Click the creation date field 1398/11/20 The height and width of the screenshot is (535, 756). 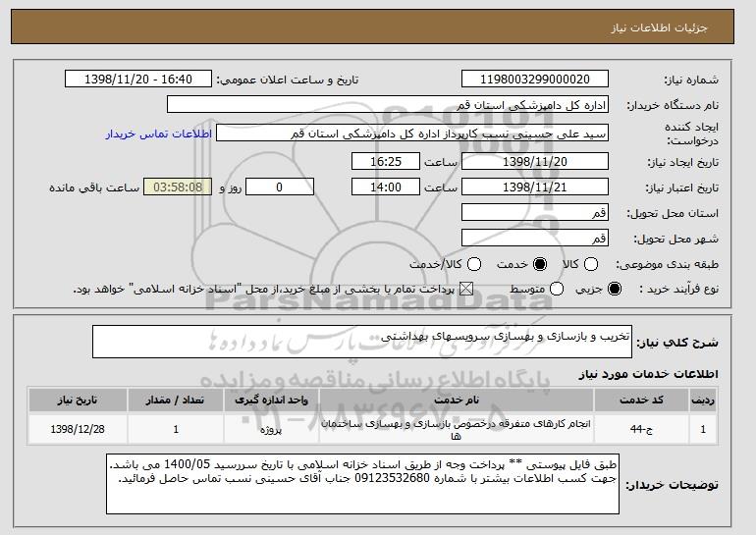(535, 161)
